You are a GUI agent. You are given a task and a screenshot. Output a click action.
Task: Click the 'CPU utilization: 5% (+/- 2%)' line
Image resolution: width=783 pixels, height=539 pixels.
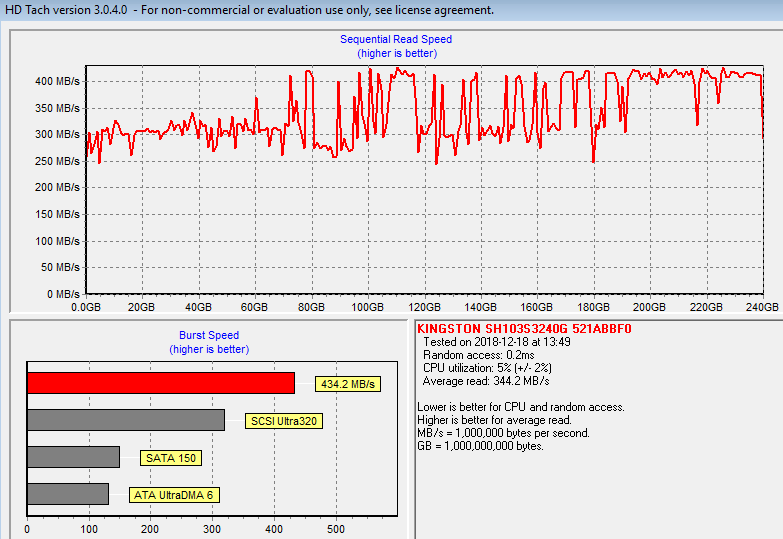[487, 368]
